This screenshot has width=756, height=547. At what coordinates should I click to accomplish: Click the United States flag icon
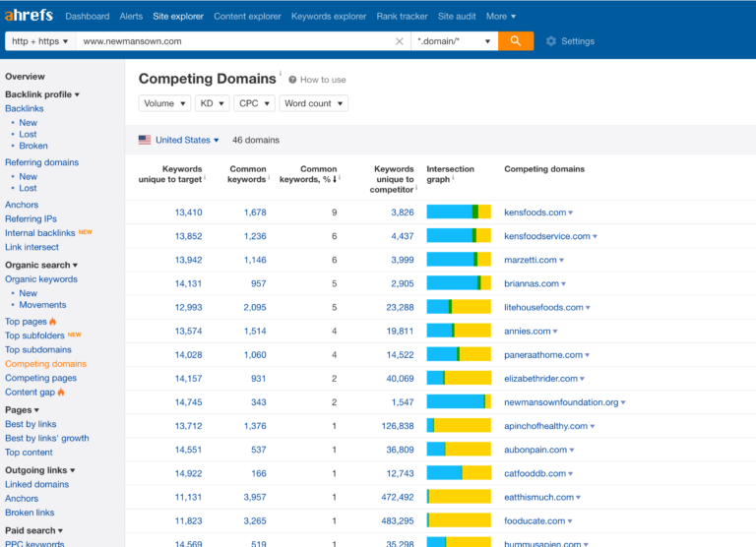click(145, 140)
